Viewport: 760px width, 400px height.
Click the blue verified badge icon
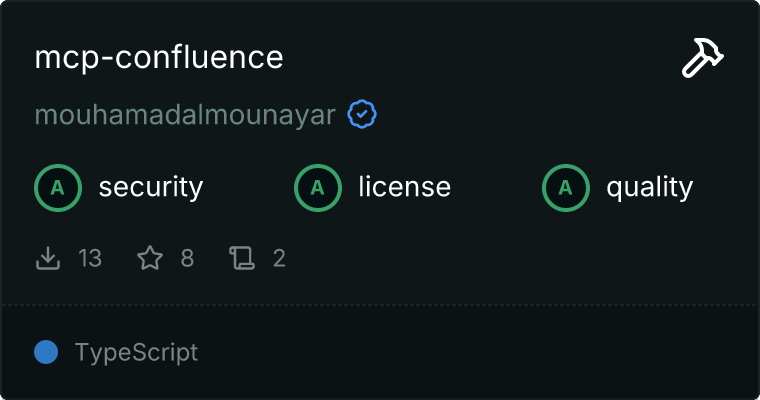tap(362, 115)
